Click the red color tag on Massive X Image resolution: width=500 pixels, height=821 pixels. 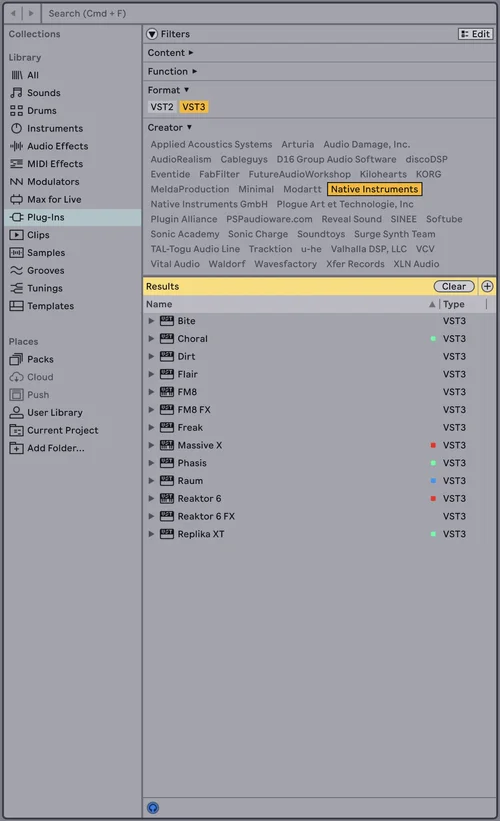[433, 445]
